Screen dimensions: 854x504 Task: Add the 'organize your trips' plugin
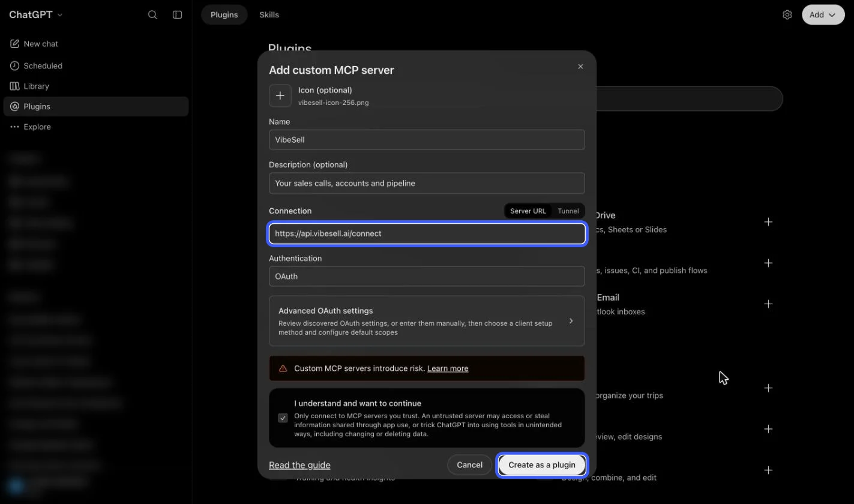point(768,388)
